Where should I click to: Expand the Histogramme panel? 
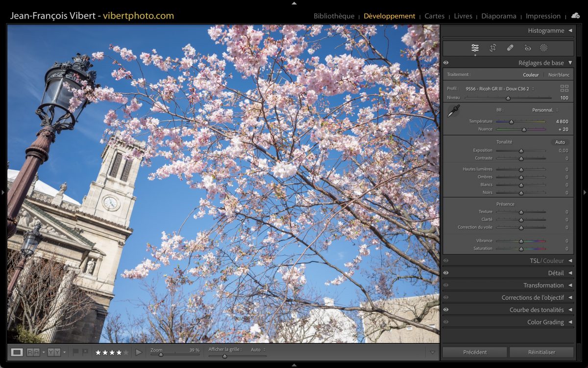(549, 30)
